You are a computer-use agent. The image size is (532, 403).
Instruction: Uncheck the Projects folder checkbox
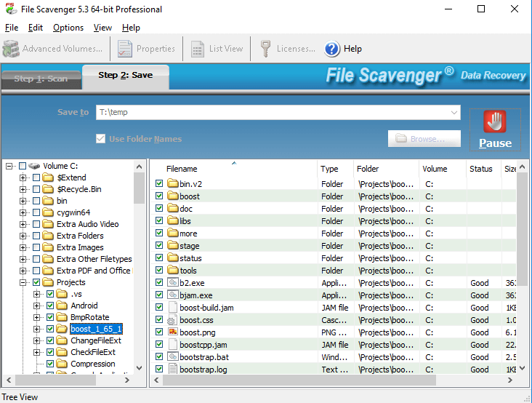click(36, 282)
